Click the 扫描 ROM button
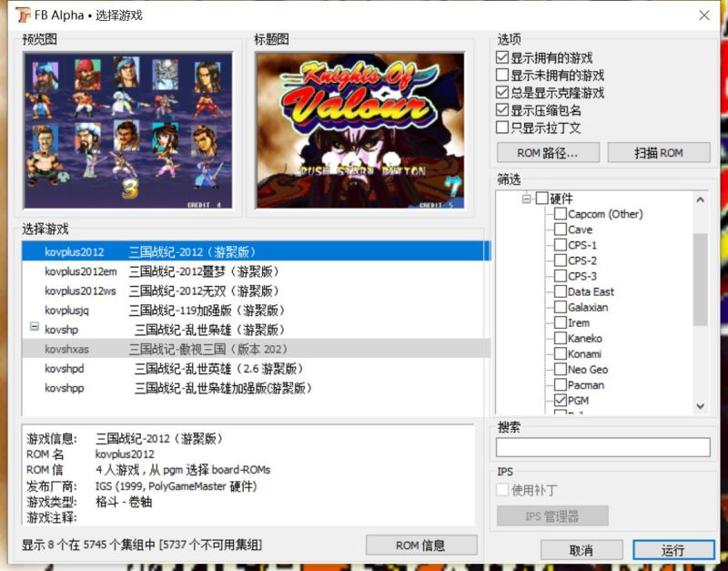The width and height of the screenshot is (728, 571). coord(659,153)
